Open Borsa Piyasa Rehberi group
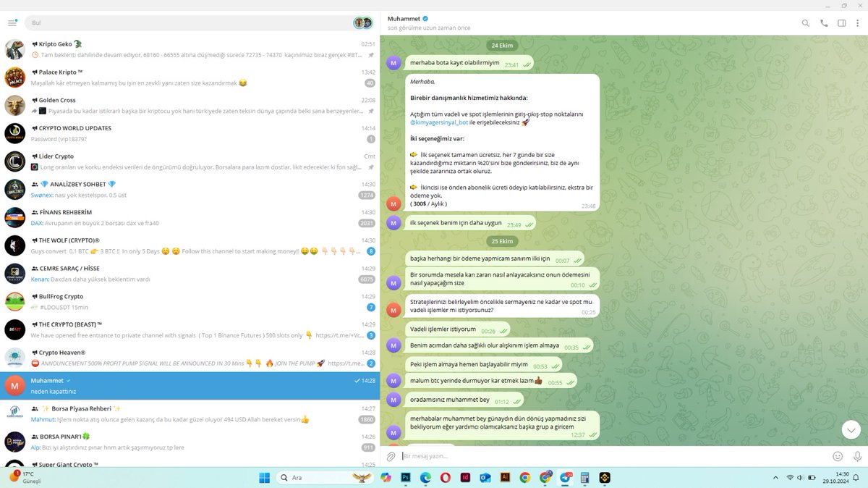Image resolution: width=868 pixels, height=488 pixels. point(190,413)
